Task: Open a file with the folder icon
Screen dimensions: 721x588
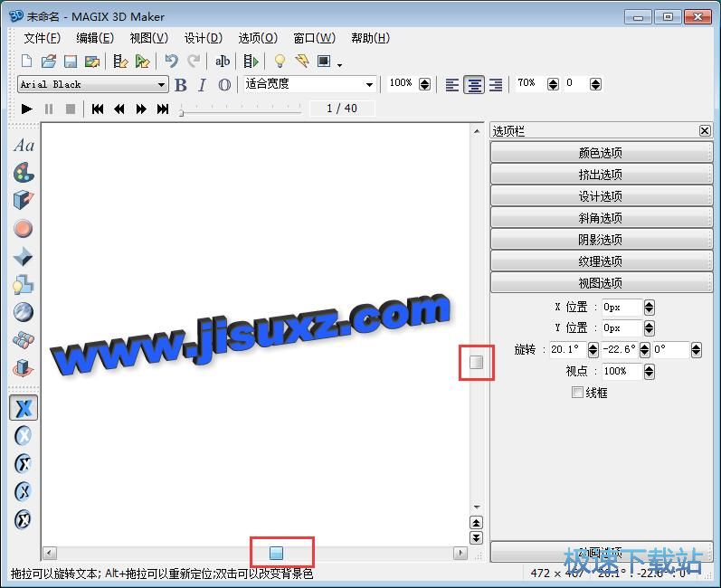Action: point(48,61)
